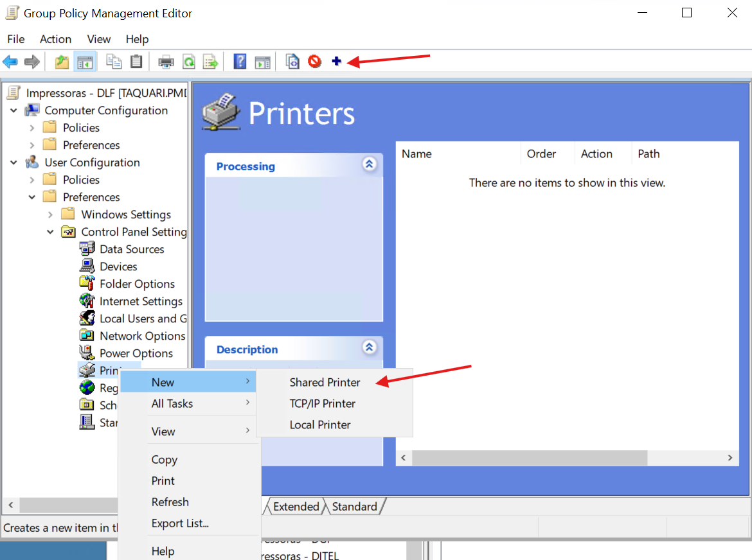The image size is (752, 560).
Task: Open Help via the question mark icon
Action: (x=240, y=62)
